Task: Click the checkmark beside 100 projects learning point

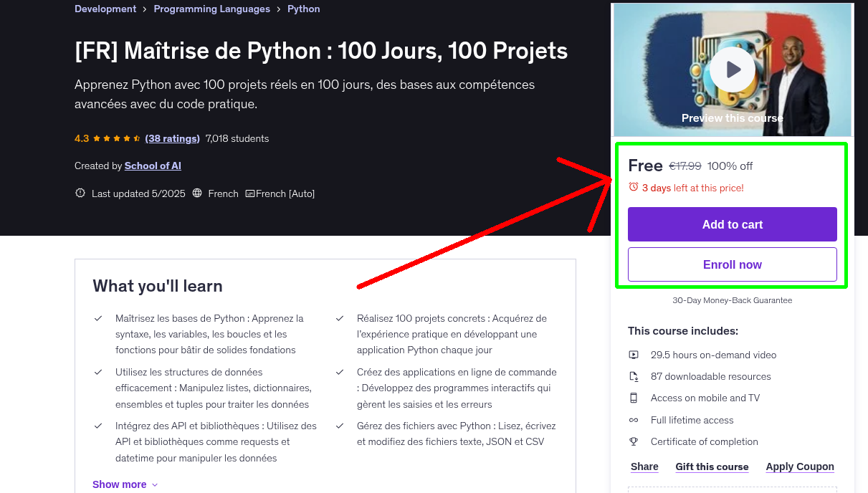Action: click(x=339, y=317)
